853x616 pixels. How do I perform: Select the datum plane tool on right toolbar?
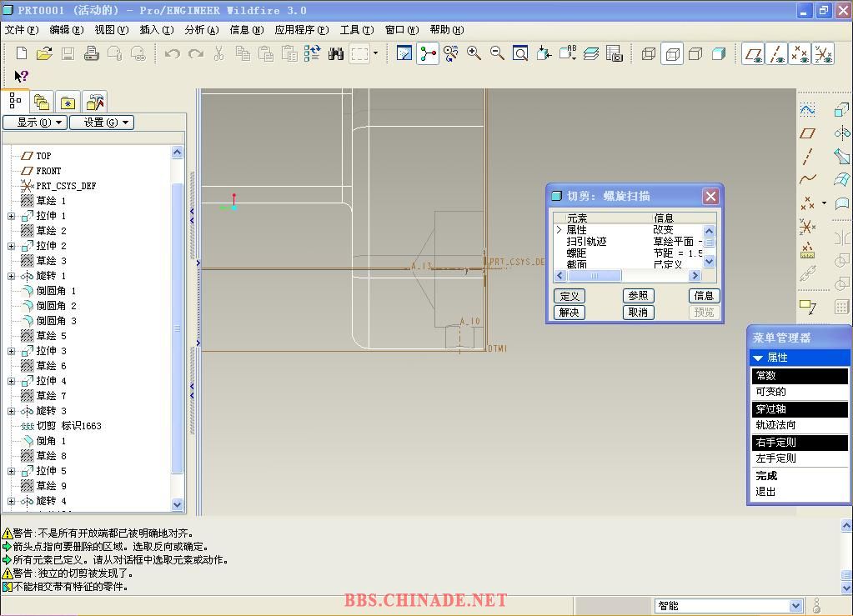(x=808, y=133)
